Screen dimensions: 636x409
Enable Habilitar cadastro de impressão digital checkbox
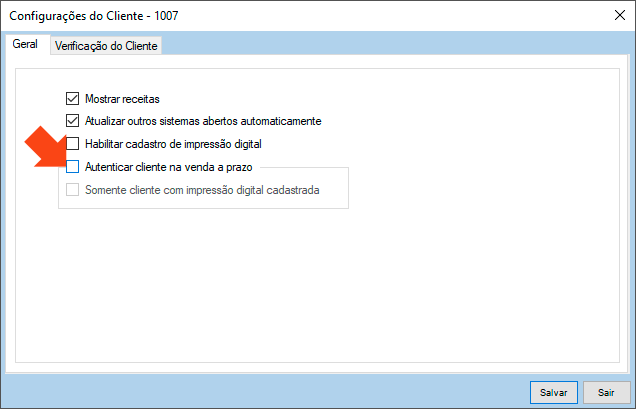click(72, 144)
